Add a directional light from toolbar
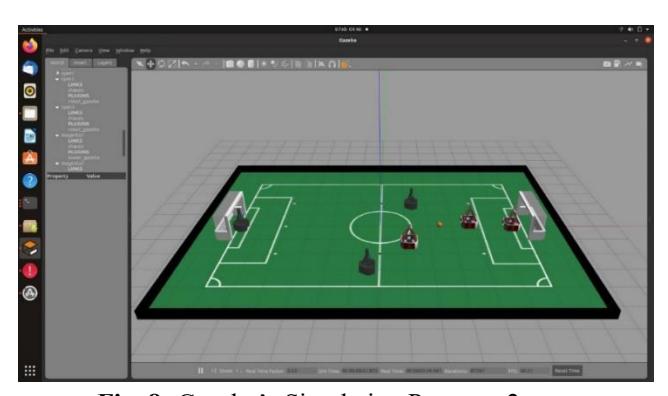This screenshot has width=668, height=396. [285, 64]
